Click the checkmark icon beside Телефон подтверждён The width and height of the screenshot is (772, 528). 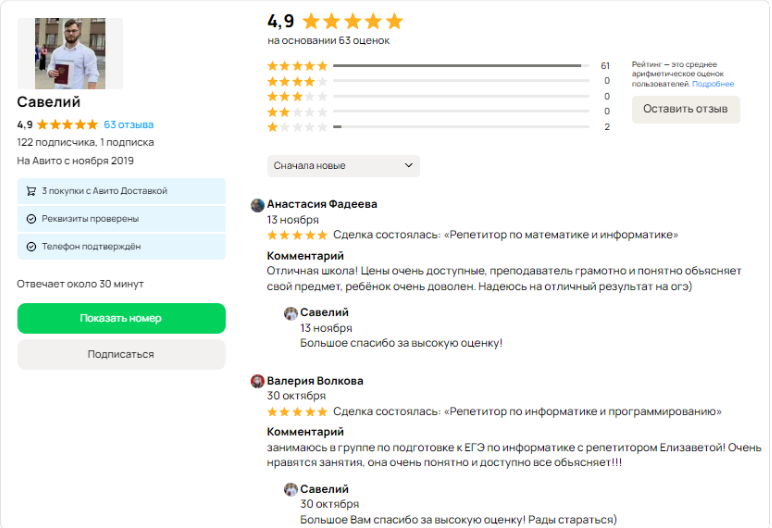[x=31, y=247]
